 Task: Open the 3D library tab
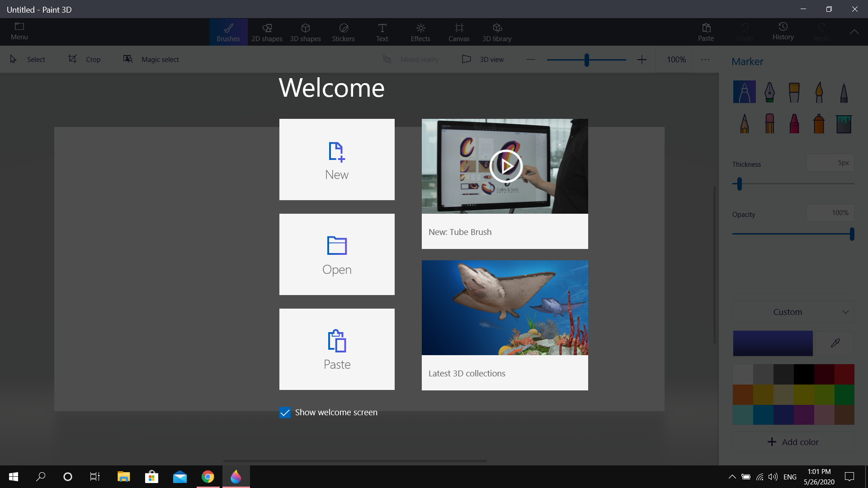(x=497, y=32)
